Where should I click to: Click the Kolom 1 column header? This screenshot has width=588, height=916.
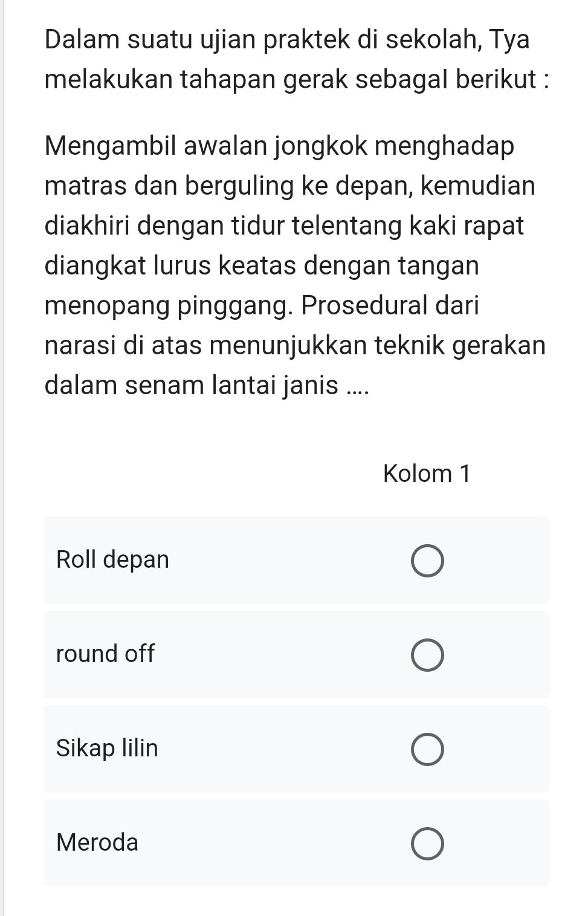point(427,473)
